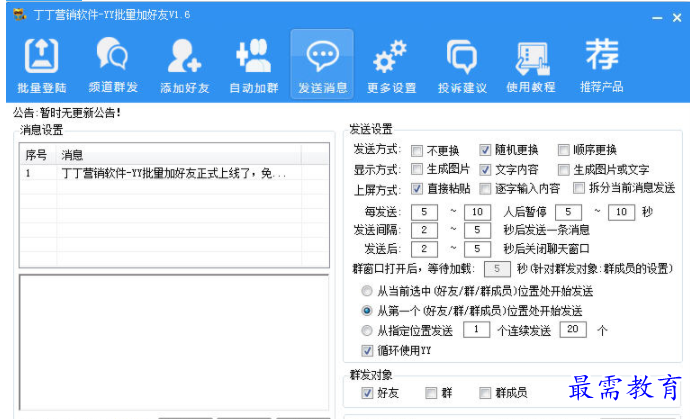The height and width of the screenshot is (419, 690).
Task: Click the 公告:暂时无更新公告 announcement text
Action: pos(67,113)
